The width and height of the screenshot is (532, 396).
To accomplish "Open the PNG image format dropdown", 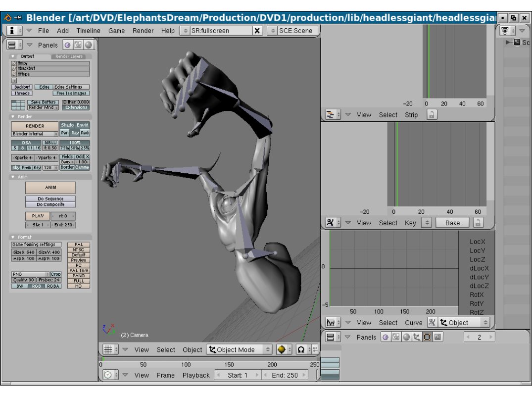I will tap(30, 274).
